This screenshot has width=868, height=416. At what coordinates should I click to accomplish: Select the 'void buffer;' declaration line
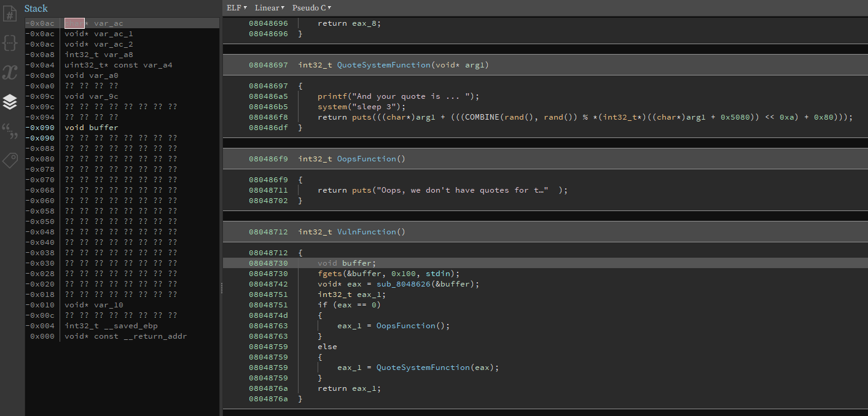pos(346,263)
